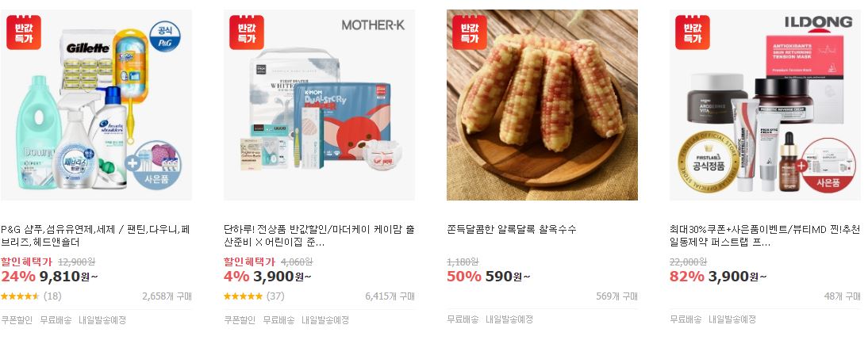Click the 반값특가 badge on P&G product
The width and height of the screenshot is (868, 340).
point(24,32)
